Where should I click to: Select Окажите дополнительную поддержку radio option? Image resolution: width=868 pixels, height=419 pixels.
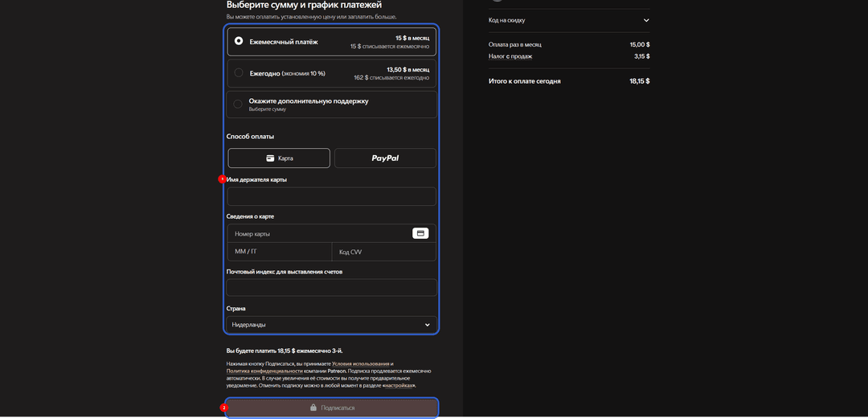pos(238,104)
